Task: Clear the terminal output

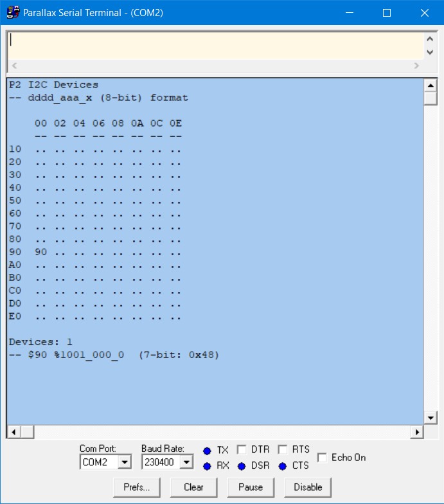Action: [193, 487]
